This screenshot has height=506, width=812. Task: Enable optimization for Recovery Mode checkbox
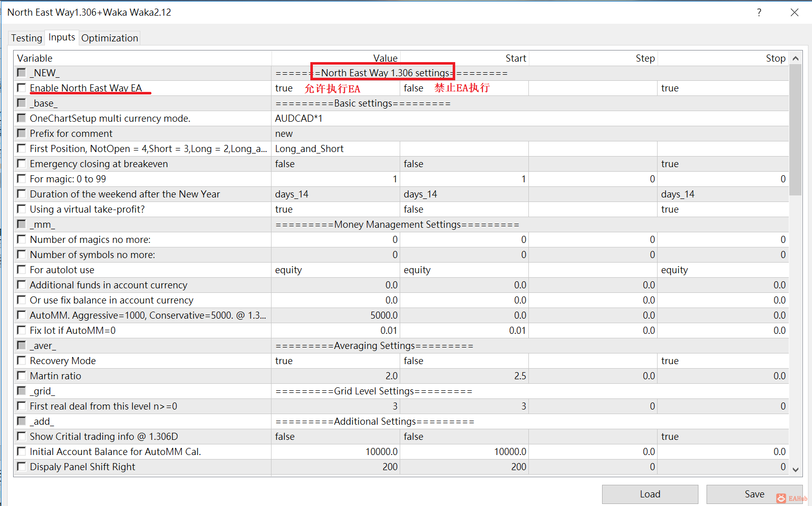tap(22, 361)
